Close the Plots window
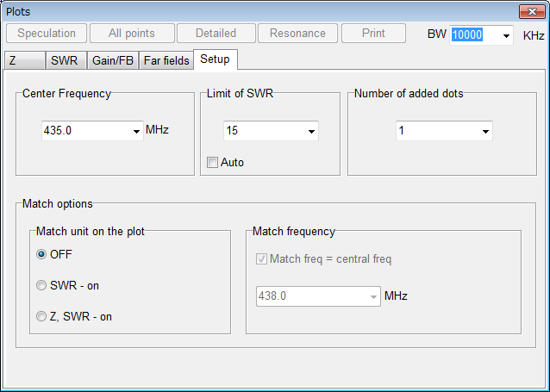 coord(529,11)
